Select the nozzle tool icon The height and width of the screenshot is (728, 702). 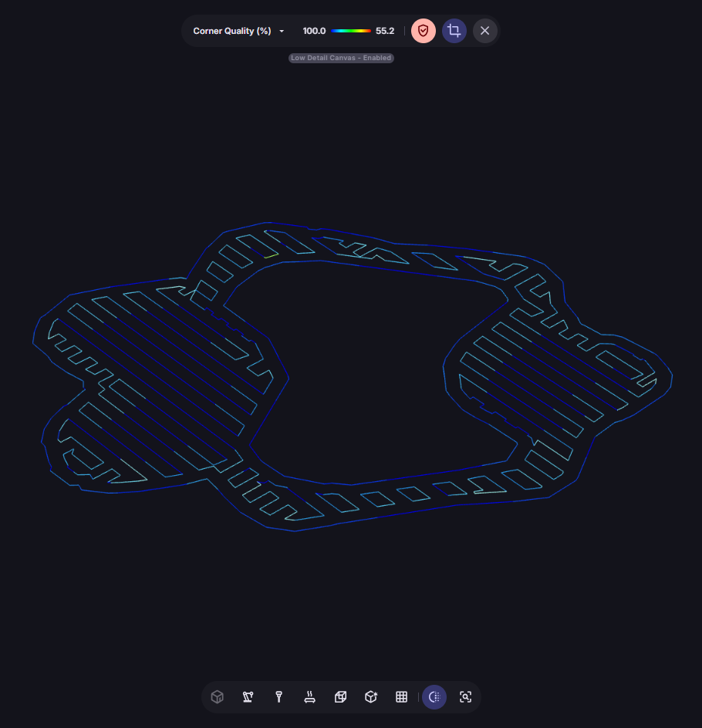pos(278,697)
